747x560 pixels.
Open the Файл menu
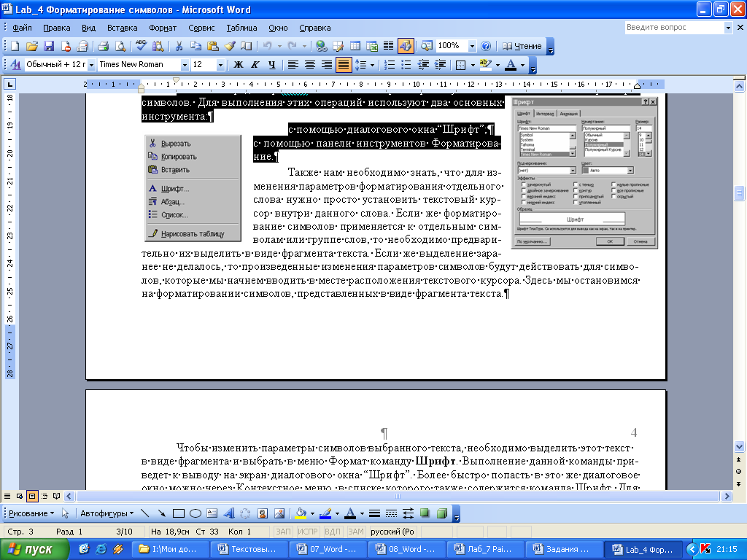click(x=22, y=28)
